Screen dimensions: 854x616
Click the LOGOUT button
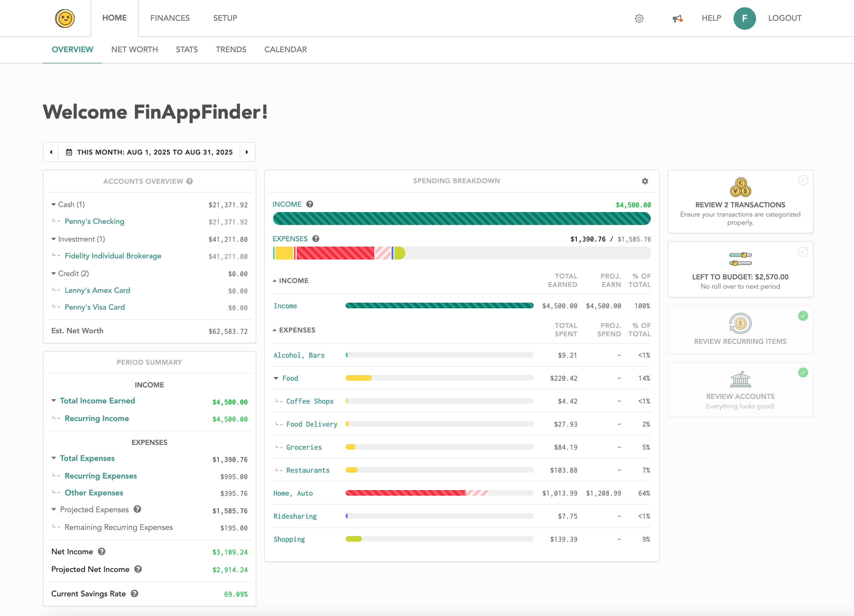tap(785, 18)
